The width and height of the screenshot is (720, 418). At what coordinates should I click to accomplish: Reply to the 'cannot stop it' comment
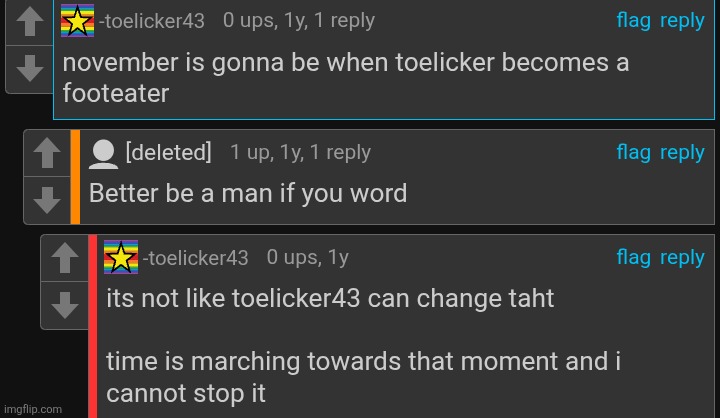click(x=682, y=258)
